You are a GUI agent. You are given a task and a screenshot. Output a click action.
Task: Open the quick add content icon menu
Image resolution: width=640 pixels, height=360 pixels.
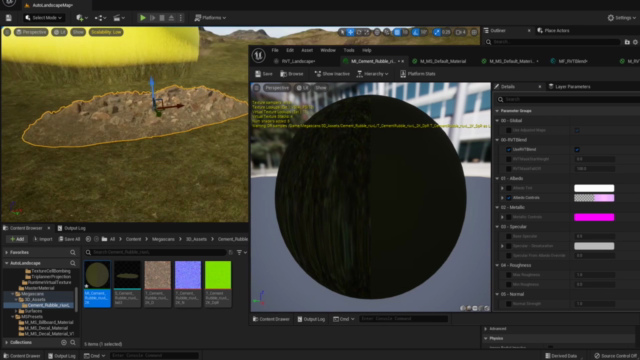(x=82, y=18)
